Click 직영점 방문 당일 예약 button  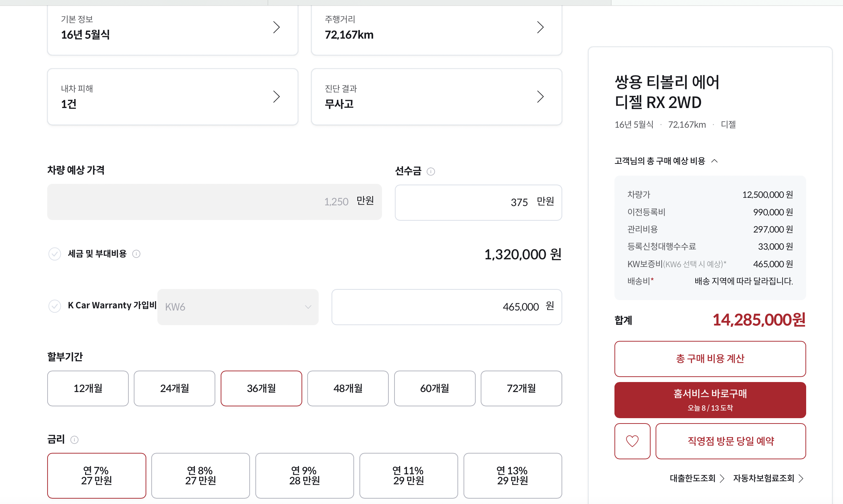tap(731, 441)
